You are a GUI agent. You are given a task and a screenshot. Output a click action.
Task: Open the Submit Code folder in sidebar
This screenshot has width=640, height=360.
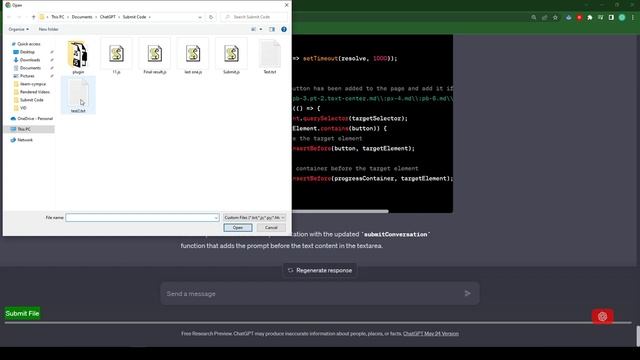31,100
